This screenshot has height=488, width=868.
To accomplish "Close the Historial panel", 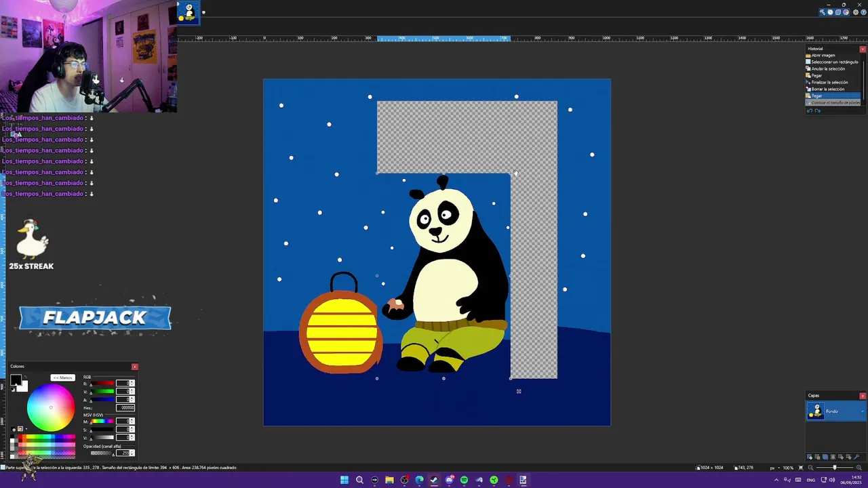I will point(863,49).
